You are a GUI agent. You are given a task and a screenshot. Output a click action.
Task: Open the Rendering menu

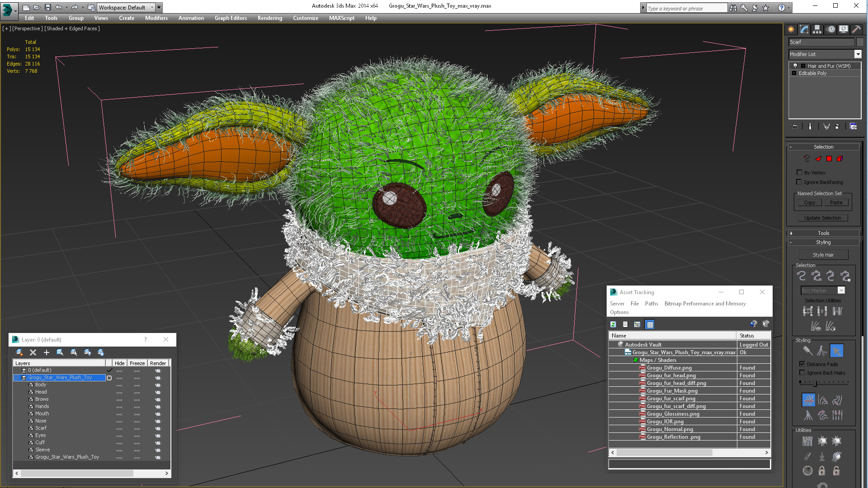pyautogui.click(x=270, y=18)
